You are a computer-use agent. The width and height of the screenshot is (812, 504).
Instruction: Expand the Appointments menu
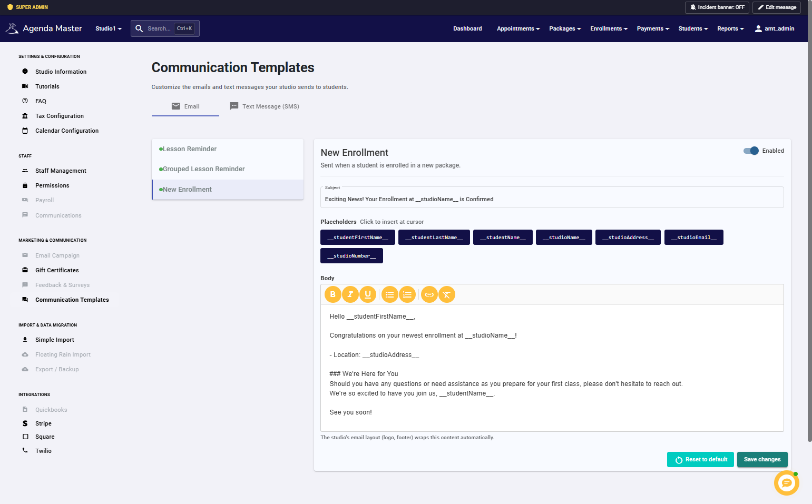click(518, 28)
